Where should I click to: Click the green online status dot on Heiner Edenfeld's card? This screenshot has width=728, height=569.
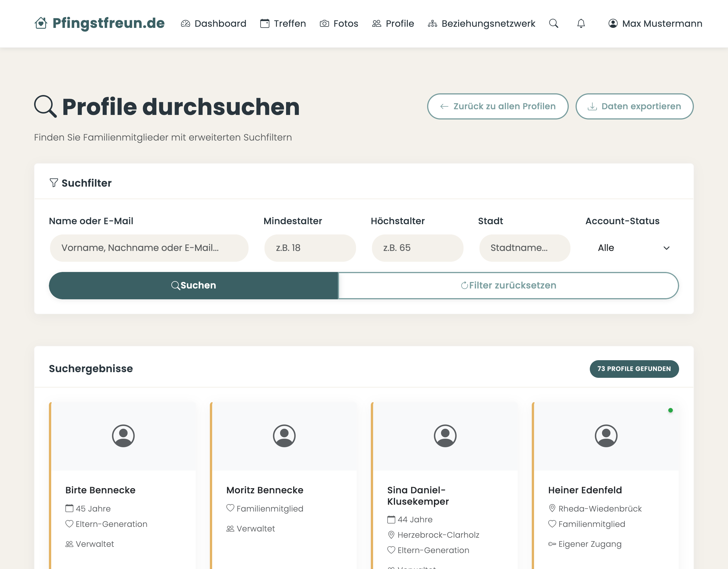coord(671,410)
